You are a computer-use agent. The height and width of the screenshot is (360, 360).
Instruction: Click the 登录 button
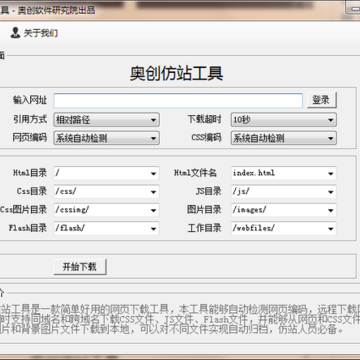tap(322, 100)
